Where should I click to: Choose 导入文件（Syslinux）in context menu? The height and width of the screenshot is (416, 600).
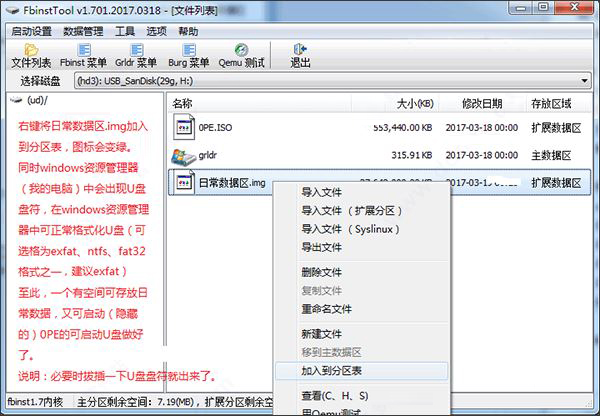pyautogui.click(x=362, y=229)
